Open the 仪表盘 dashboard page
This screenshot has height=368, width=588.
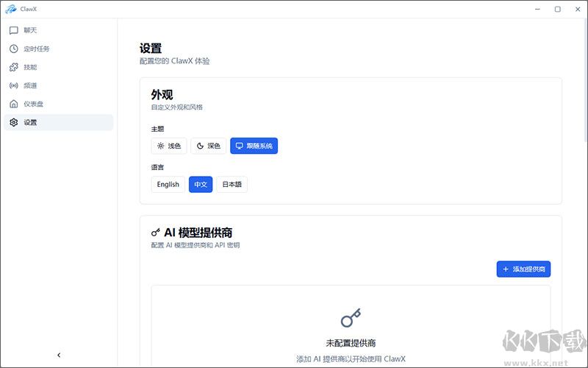[59, 104]
